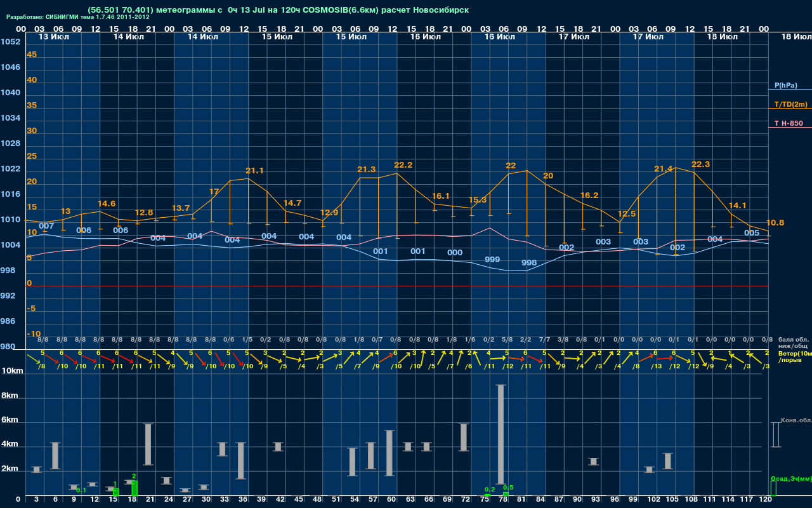The width and height of the screenshot is (812, 508).
Task: Click the tallest gray cloud bar at hour 78
Action: coord(501,434)
